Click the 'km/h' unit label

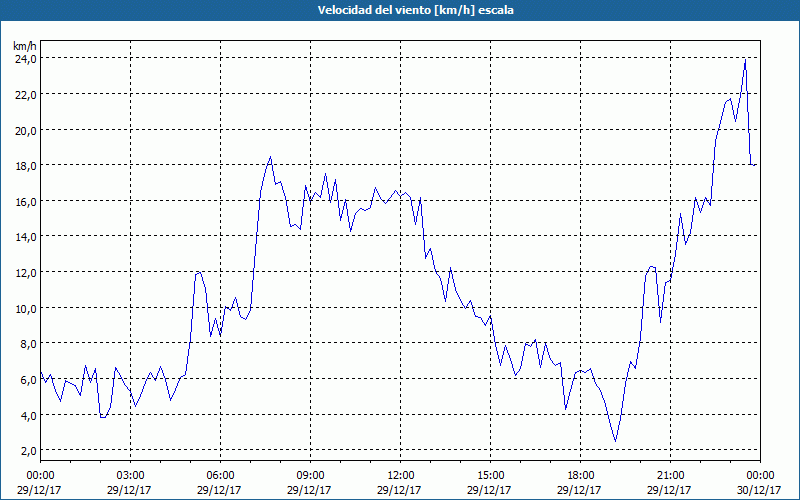coord(25,46)
